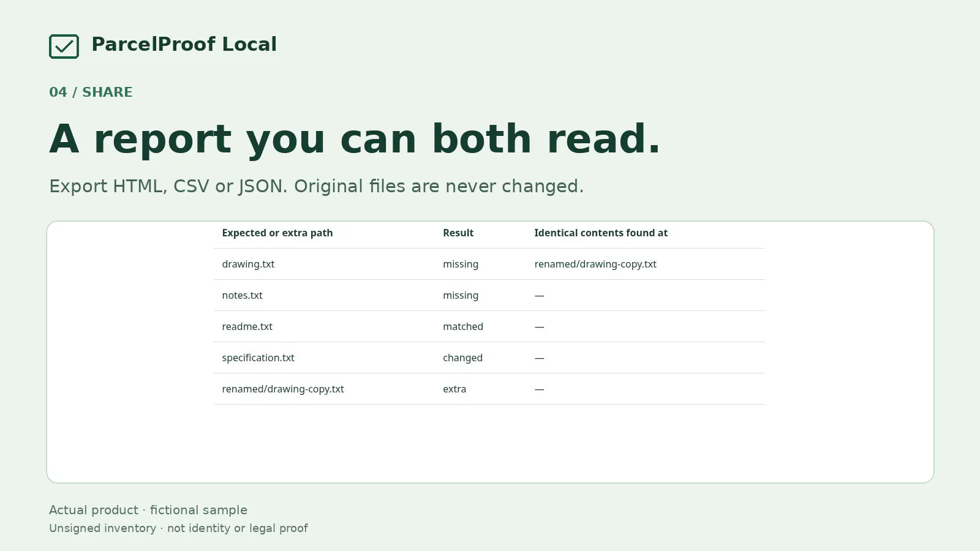Click the Unsigned inventory disclaimer text
This screenshot has height=551, width=980.
pyautogui.click(x=178, y=528)
